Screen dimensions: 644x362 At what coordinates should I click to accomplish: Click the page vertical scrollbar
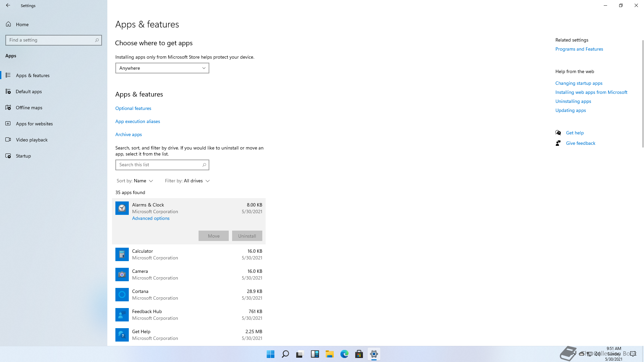coord(643,94)
